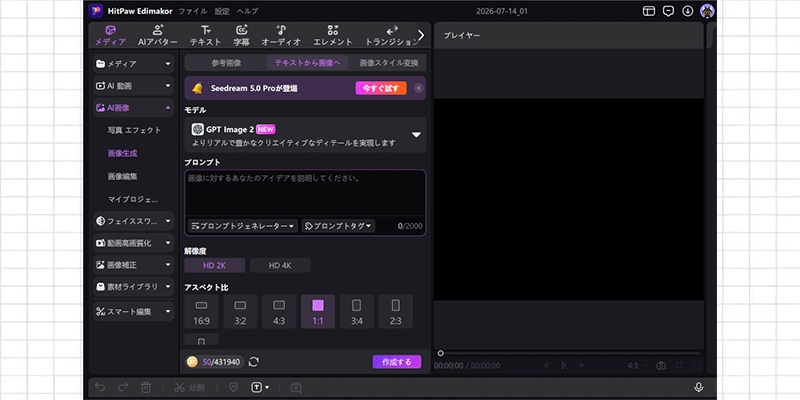Choose the 3:4 aspect ratio
Screen dimensions: 800x400
click(x=357, y=311)
